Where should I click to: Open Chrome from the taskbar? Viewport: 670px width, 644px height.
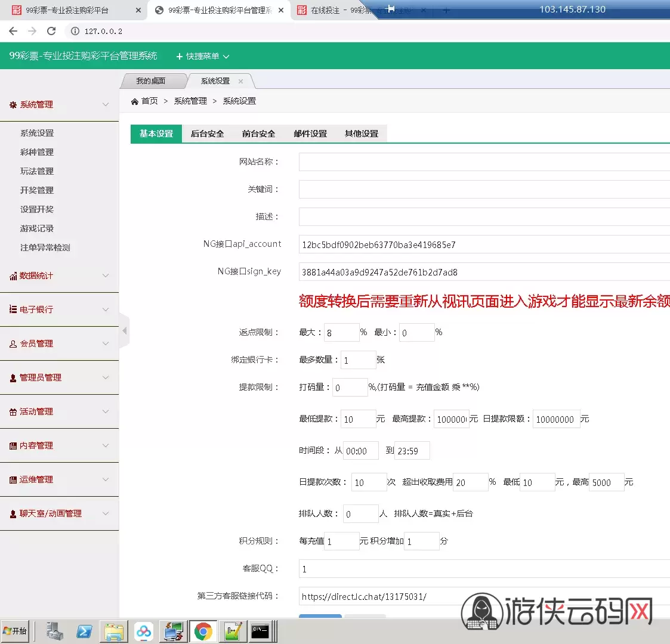tap(203, 631)
